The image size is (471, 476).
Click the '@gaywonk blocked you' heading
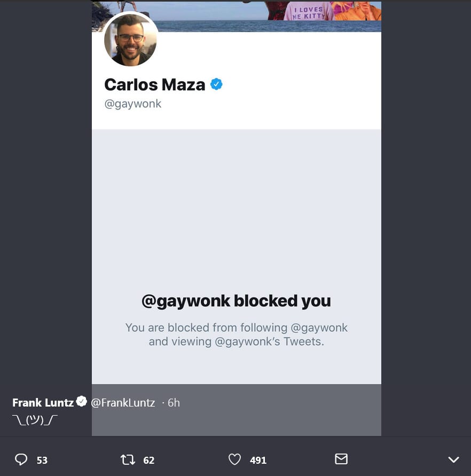(236, 301)
